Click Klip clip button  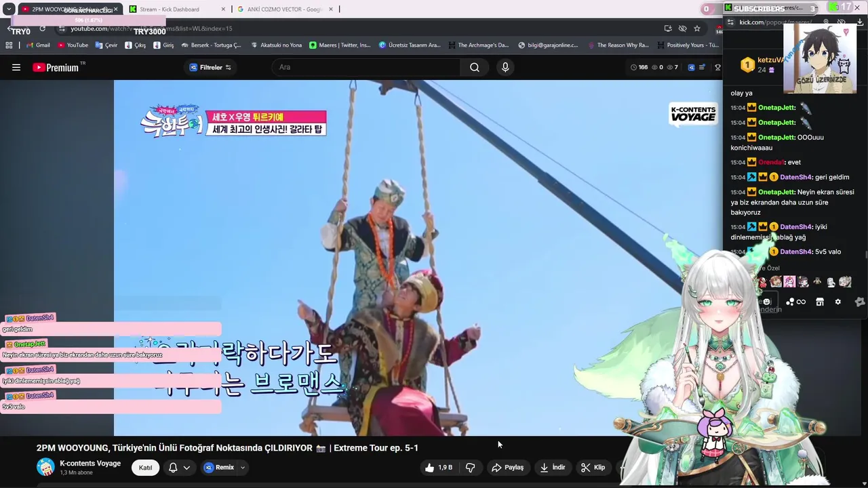point(593,468)
